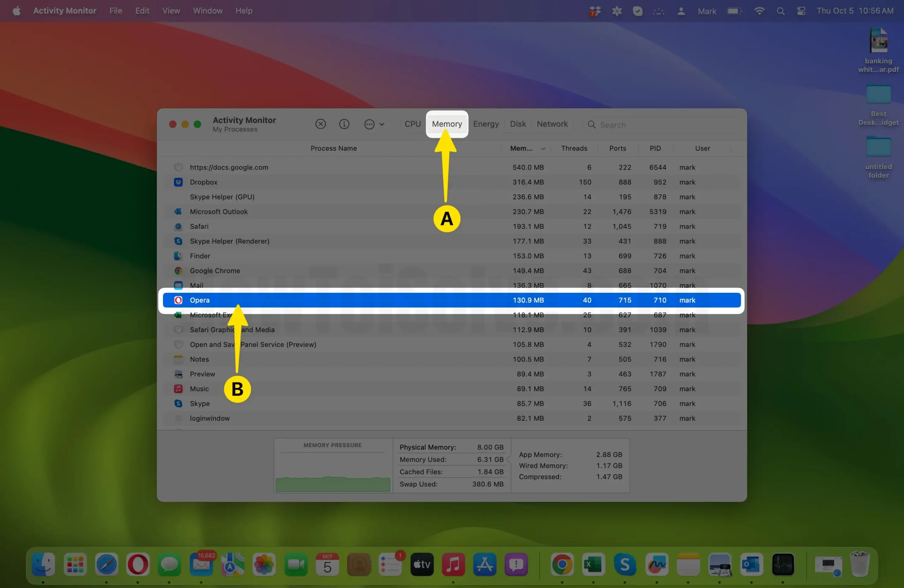Viewport: 904px width, 588px height.
Task: Open Spotlight search in menu bar
Action: click(x=780, y=11)
